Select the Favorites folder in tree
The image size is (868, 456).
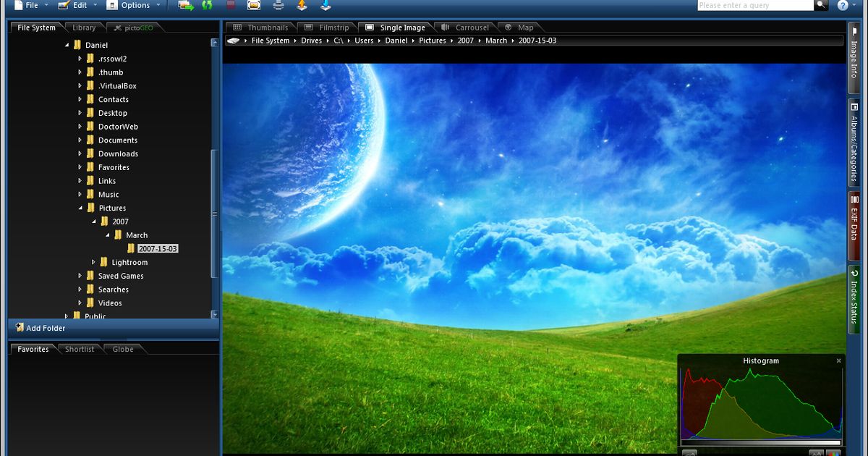coord(114,167)
